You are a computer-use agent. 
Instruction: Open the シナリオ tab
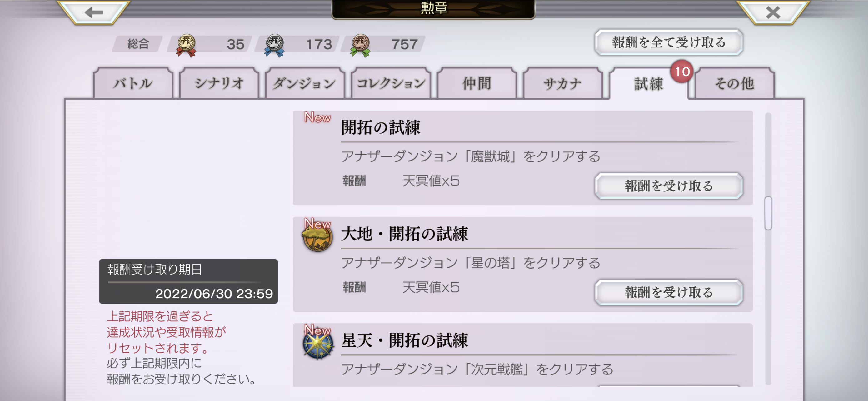219,83
